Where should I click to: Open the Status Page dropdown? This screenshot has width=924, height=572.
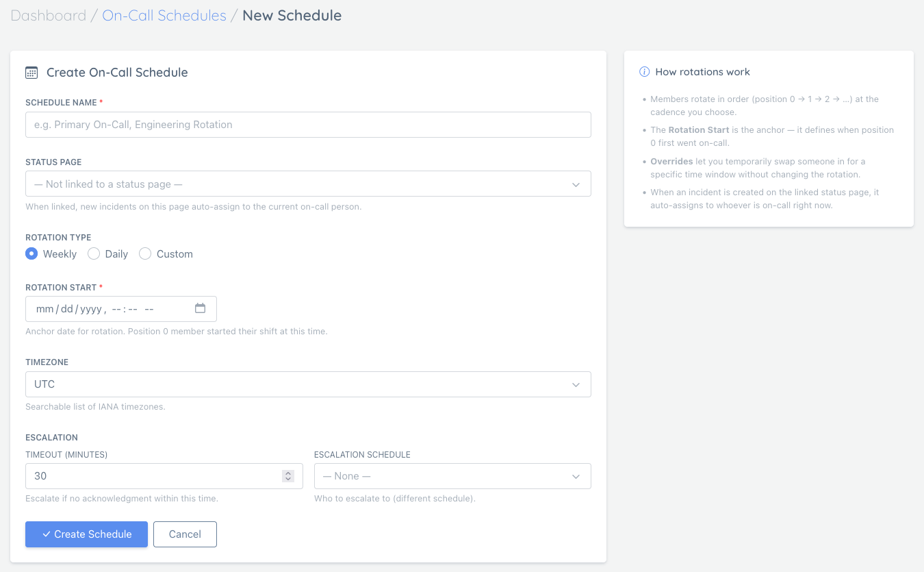point(308,184)
